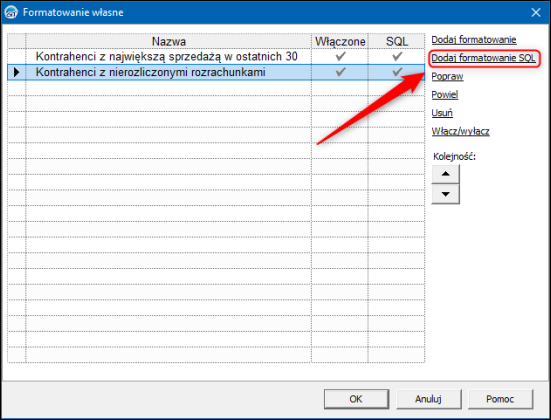Click row indicator arrow of selected row
Screen dimensions: 551x420
click(x=16, y=72)
